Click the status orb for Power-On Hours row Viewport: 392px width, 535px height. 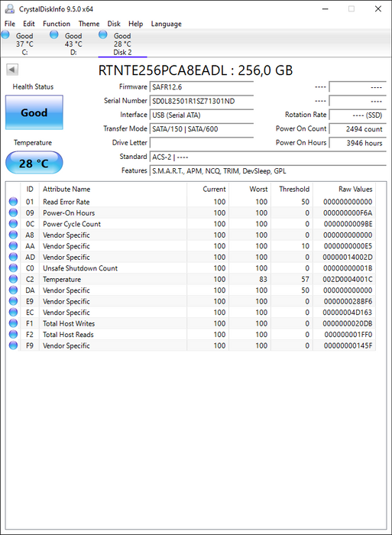[x=13, y=212]
